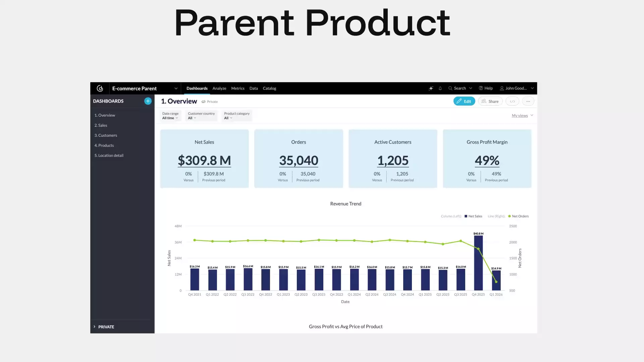Click the Edit dashboard button
Image resolution: width=644 pixels, height=362 pixels.
(464, 101)
